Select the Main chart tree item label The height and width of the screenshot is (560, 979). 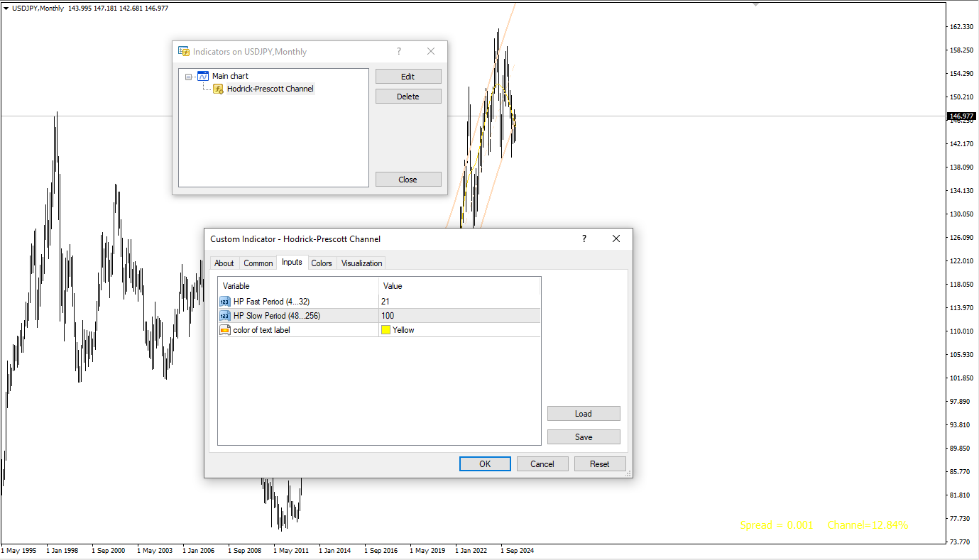coord(230,76)
